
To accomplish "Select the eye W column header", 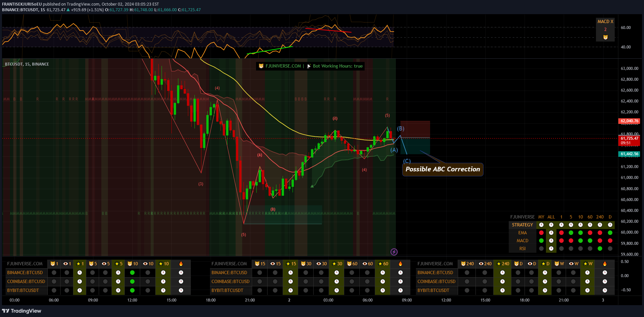I will pyautogui.click(x=573, y=264).
